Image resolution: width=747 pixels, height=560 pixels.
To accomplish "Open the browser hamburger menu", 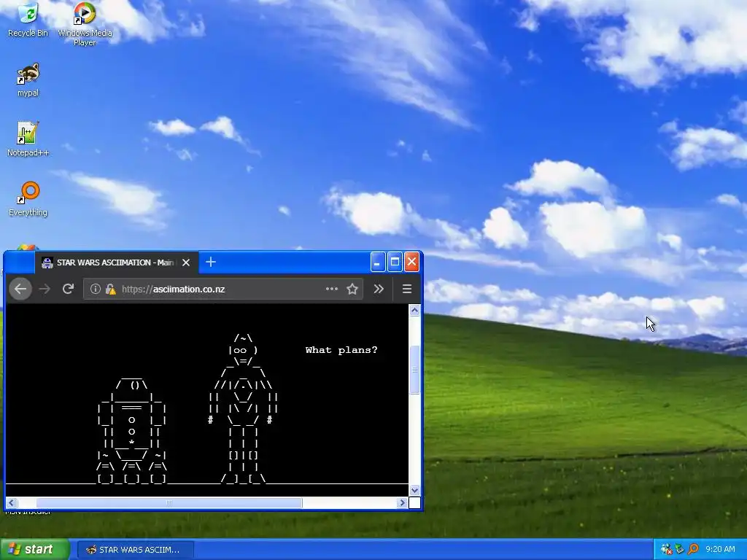I will pos(407,289).
